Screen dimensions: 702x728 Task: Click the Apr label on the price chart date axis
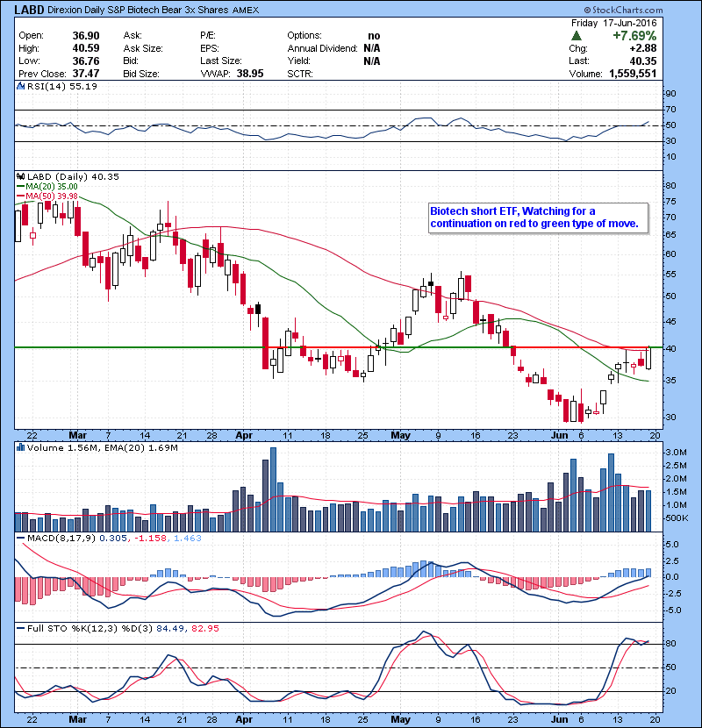click(244, 436)
